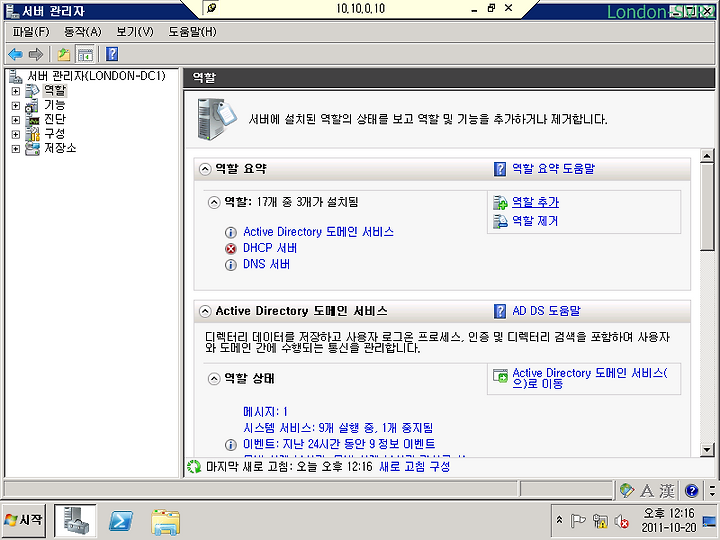This screenshot has height=540, width=720.
Task: Click the 메시지: 1 link
Action: click(265, 411)
